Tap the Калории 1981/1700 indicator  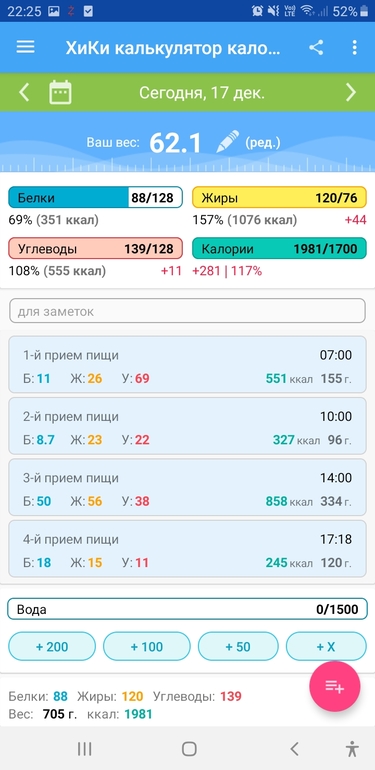pos(279,249)
